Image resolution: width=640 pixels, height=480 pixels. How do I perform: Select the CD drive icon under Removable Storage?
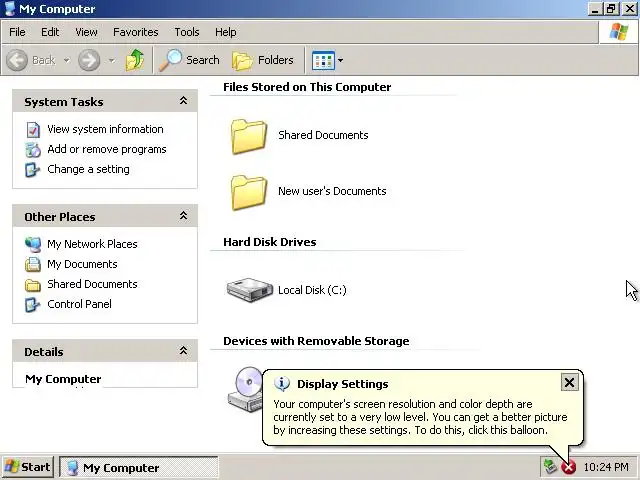coord(245,389)
